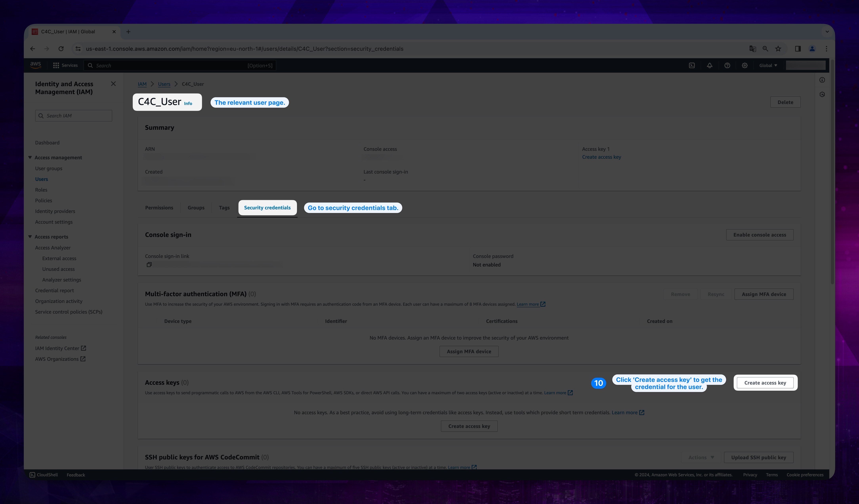Click Create access key link in Summary

602,157
